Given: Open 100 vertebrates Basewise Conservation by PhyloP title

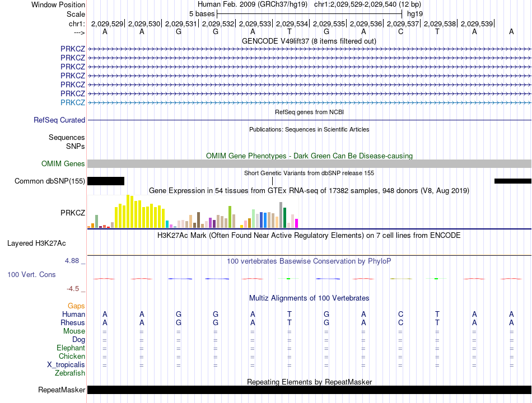Looking at the screenshot, I should [309, 261].
